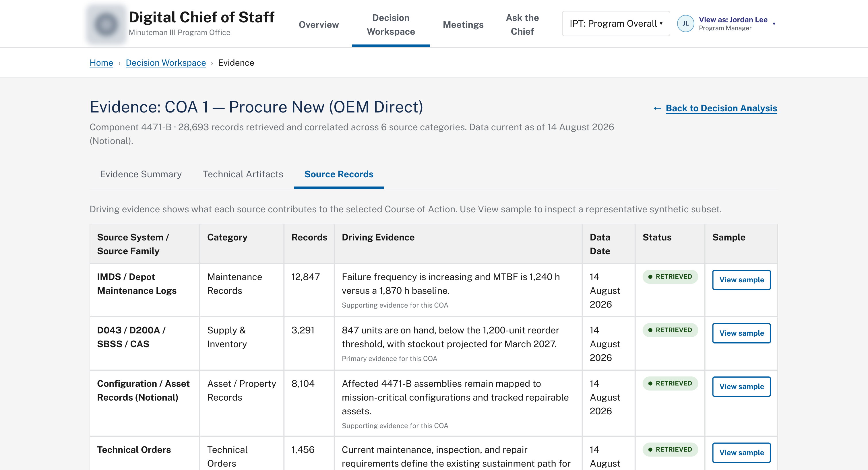The width and height of the screenshot is (868, 470).
Task: Click the RETRIEVED status in the Supply & Inventory row
Action: tap(670, 330)
